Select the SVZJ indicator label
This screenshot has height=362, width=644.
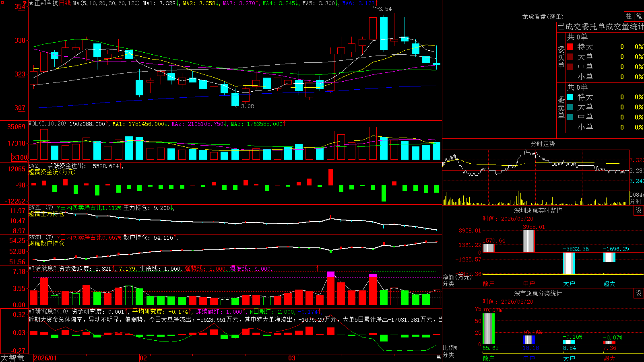point(35,166)
